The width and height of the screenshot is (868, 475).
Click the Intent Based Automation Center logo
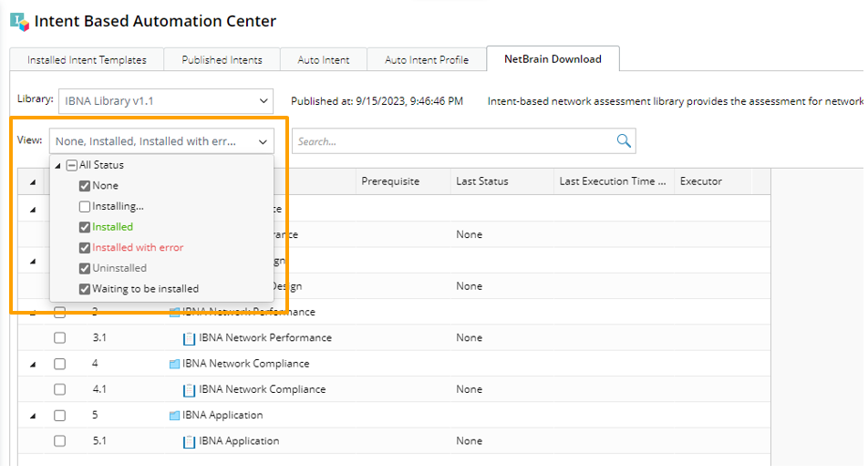(x=19, y=21)
